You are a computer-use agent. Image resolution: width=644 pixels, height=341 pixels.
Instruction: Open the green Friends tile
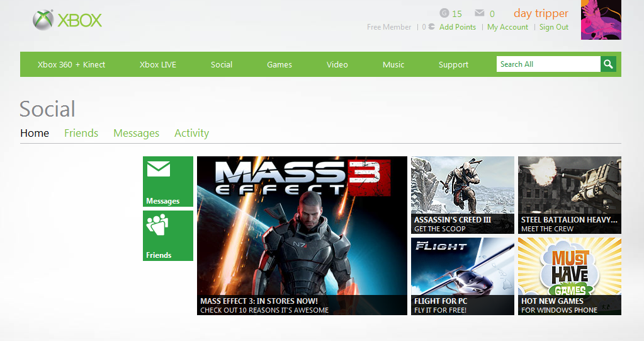point(168,236)
